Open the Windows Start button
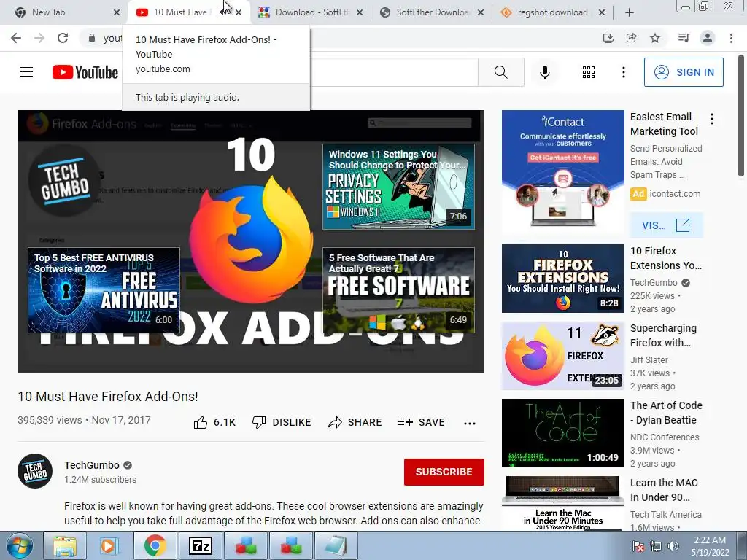 coord(19,545)
